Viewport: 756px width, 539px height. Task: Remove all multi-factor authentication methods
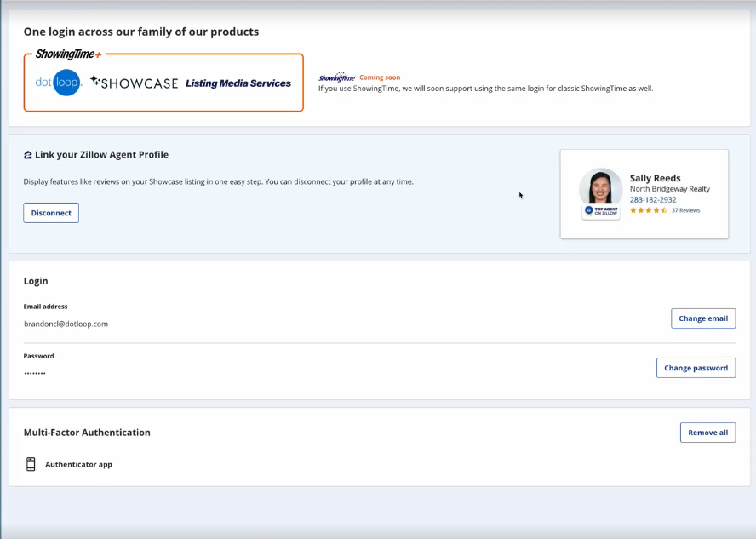(707, 433)
